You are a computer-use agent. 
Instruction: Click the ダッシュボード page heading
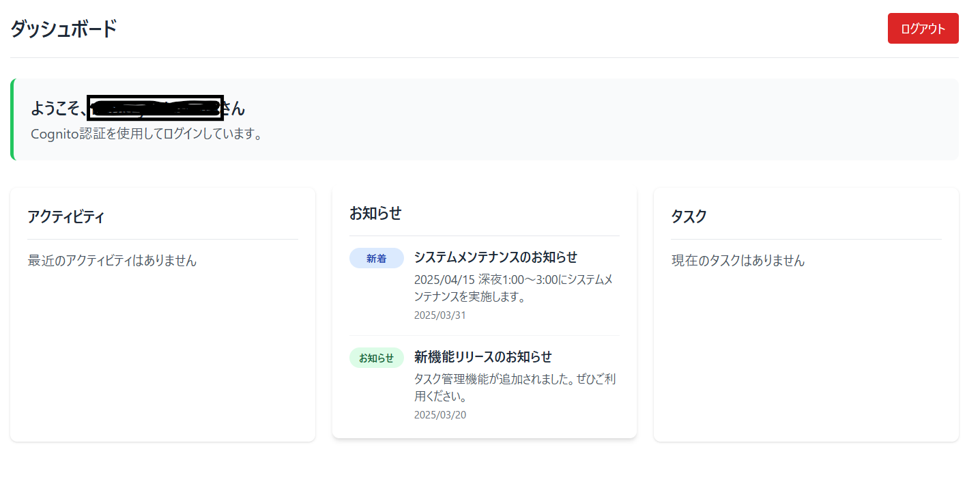tap(63, 29)
